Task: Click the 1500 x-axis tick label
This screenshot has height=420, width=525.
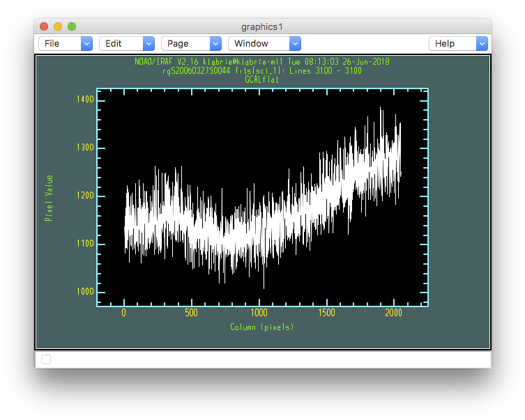Action: point(326,313)
